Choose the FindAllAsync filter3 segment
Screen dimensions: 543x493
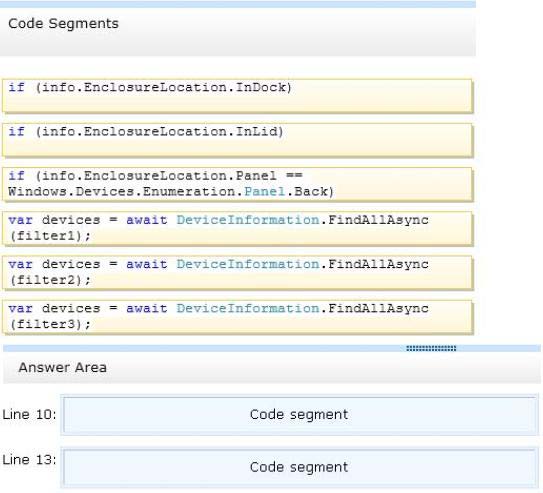(237, 317)
